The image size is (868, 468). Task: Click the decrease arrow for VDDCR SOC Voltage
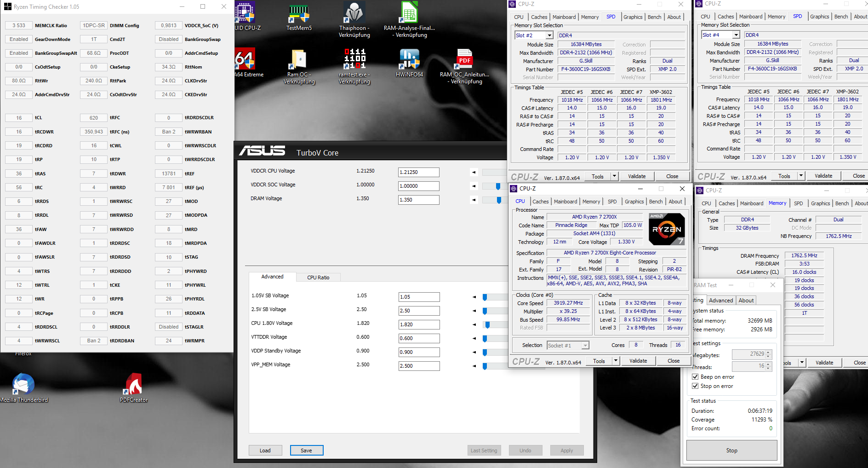pos(474,186)
